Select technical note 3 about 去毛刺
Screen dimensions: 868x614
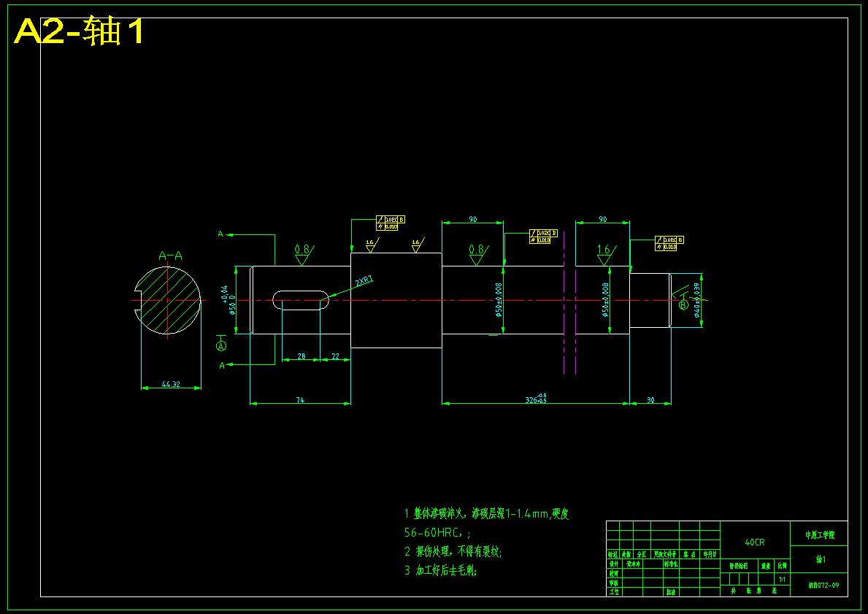440,569
